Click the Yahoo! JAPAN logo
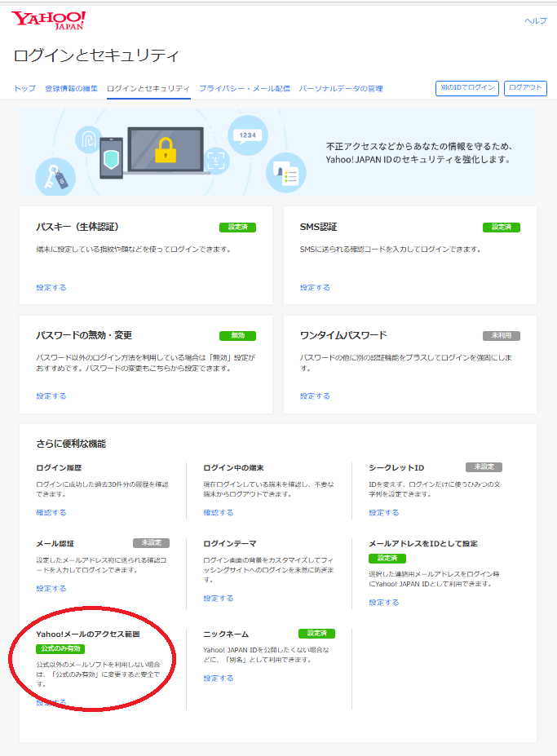The width and height of the screenshot is (557, 756). click(48, 20)
